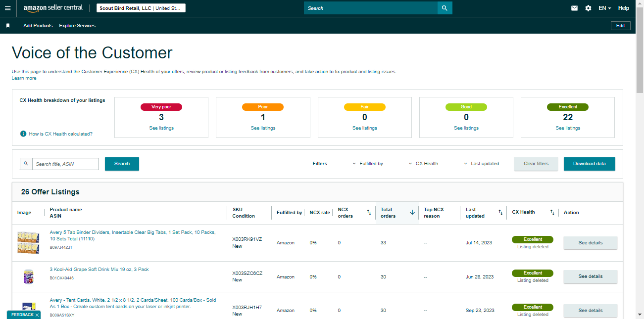
Task: Open the settings gear icon
Action: (588, 8)
